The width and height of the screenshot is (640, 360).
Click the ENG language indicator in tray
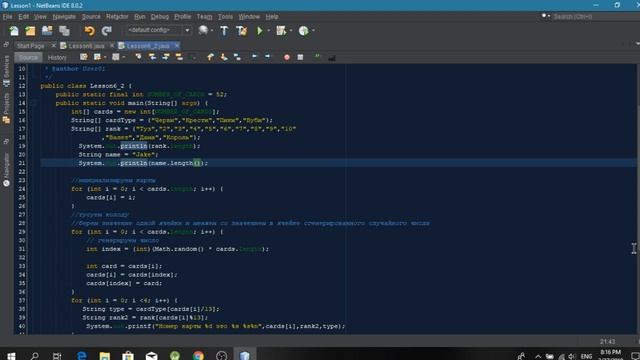pyautogui.click(x=587, y=356)
